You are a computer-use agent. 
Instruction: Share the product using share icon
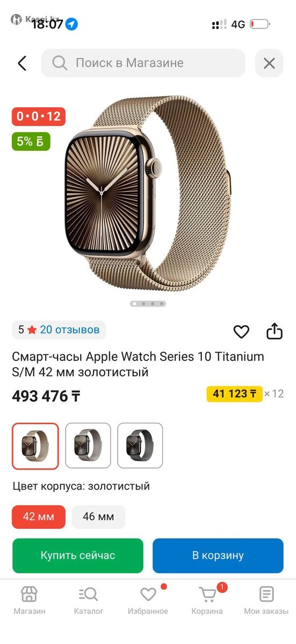coord(275,331)
